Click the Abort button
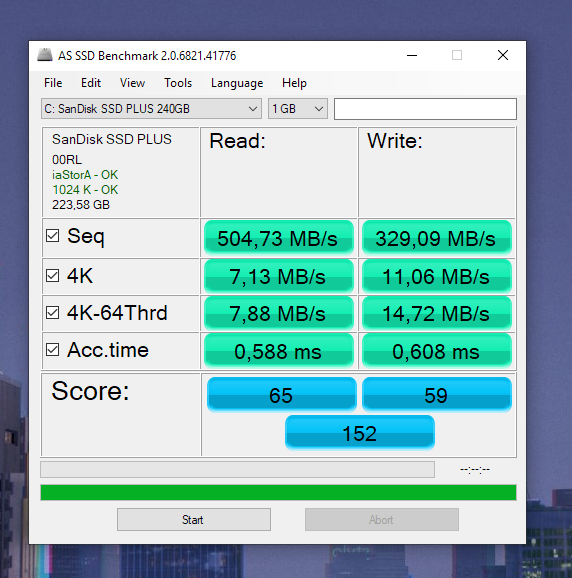 click(x=382, y=520)
